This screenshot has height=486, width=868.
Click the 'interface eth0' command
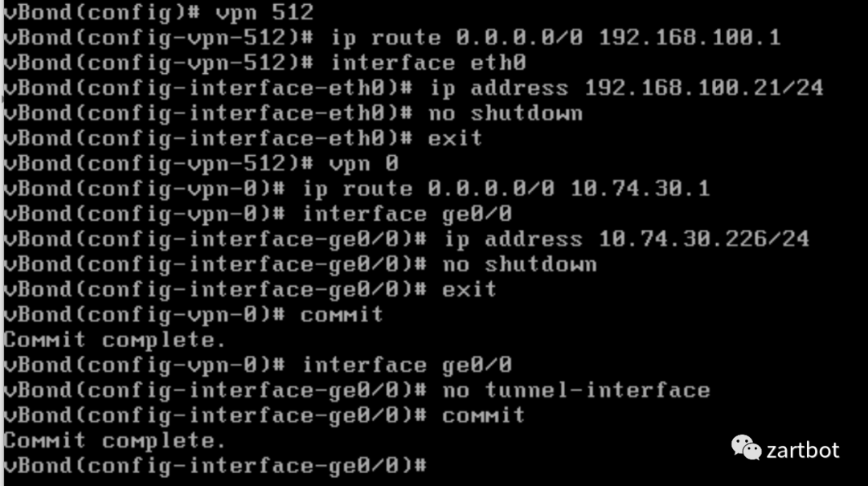point(428,63)
